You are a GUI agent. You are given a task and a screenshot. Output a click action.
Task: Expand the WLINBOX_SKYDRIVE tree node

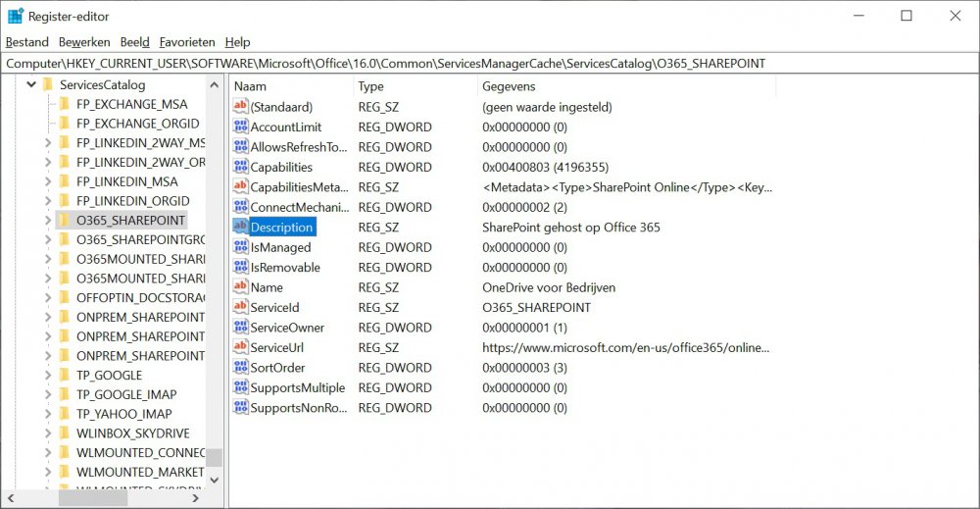tap(48, 433)
